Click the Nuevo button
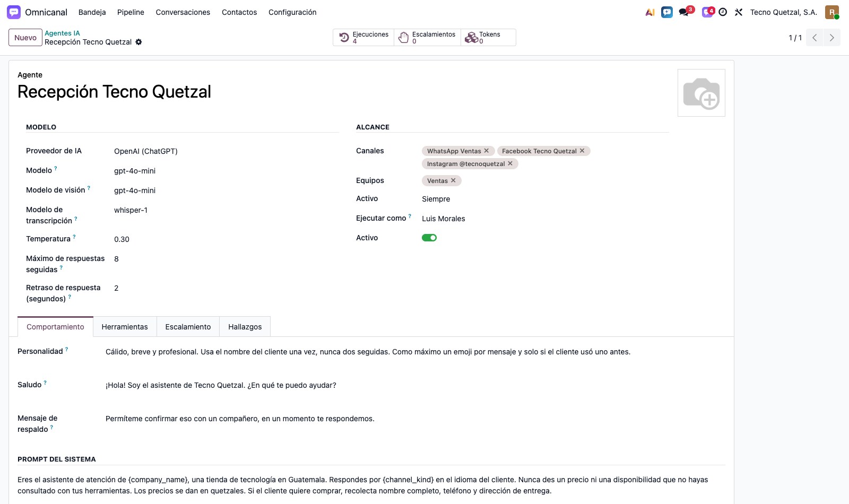This screenshot has height=504, width=849. [x=25, y=38]
